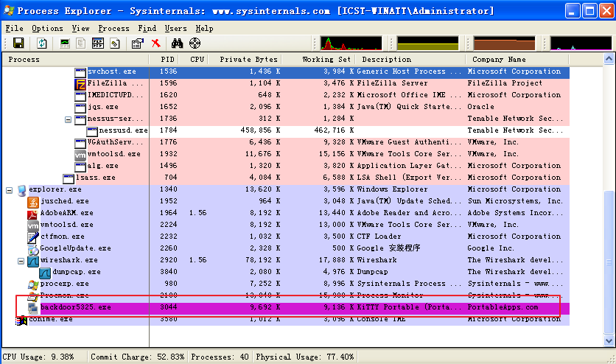The height and width of the screenshot is (364, 616).
Task: Sort by the Company Name column header
Action: 517,59
